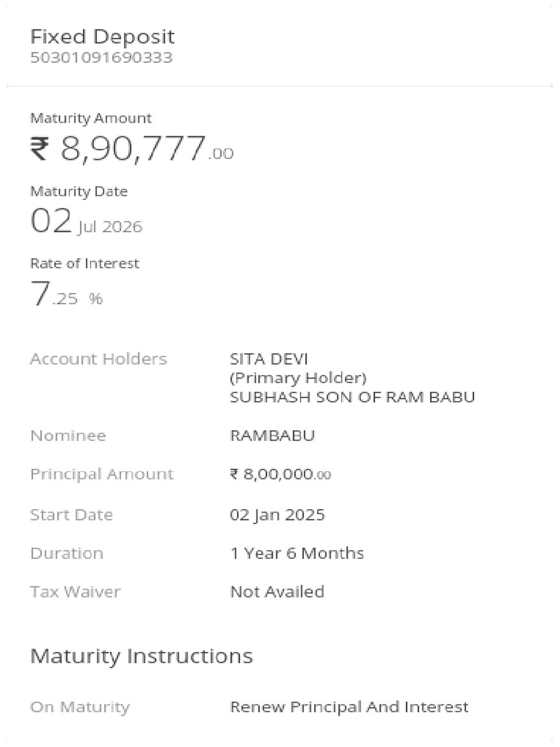This screenshot has width=560, height=747.
Task: Click the On Maturity label
Action: pyautogui.click(x=79, y=707)
